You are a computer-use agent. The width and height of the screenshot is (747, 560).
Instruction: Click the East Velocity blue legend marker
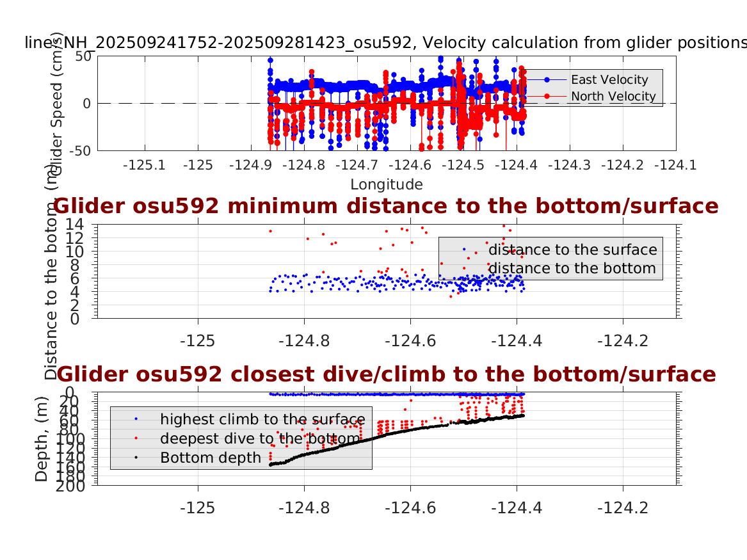point(547,79)
